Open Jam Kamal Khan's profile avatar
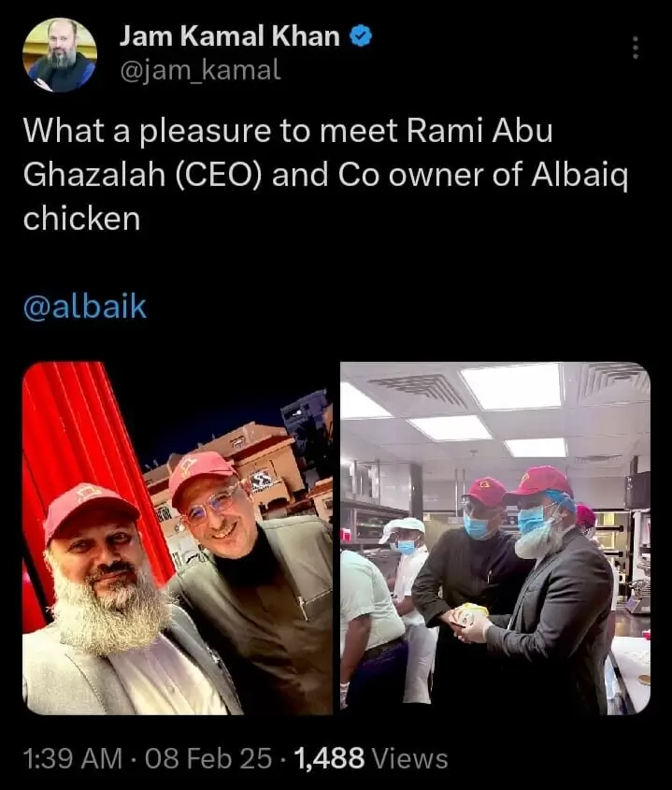Screen dimensions: 672x790 [x=60, y=55]
